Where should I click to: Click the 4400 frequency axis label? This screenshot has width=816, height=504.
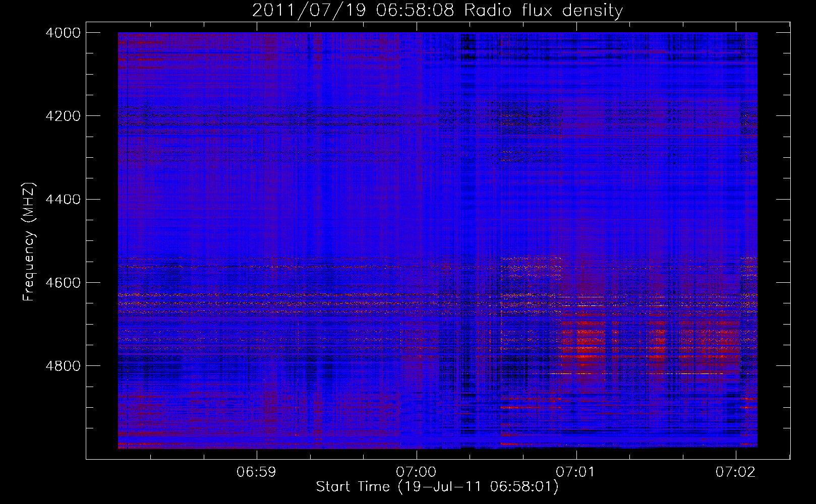(x=63, y=200)
